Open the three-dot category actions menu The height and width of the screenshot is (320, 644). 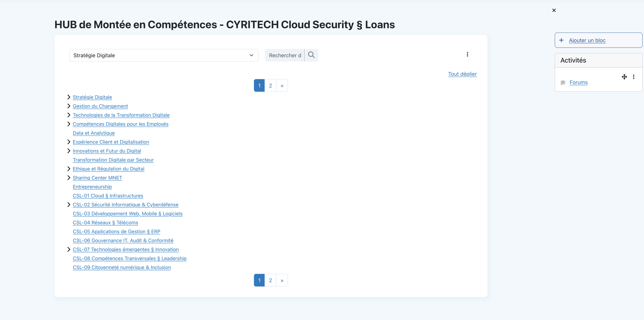467,54
